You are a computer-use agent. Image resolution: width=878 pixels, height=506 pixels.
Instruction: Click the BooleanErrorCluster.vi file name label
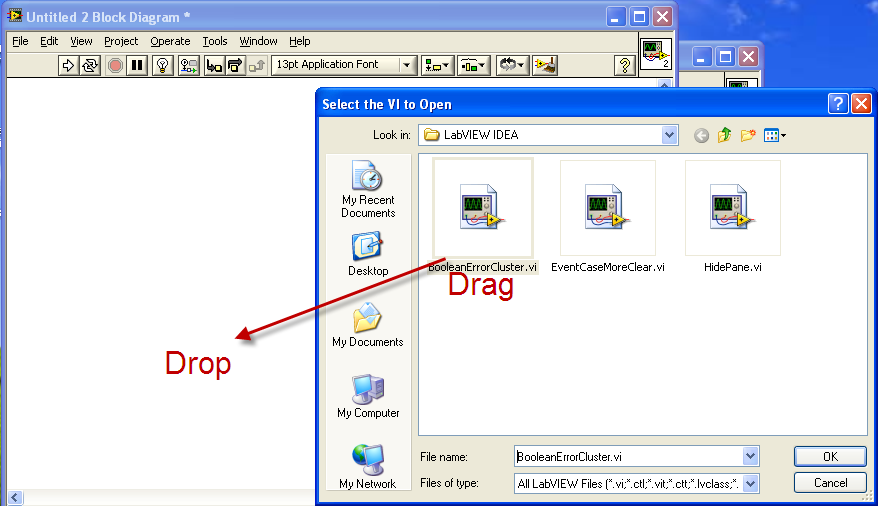coord(483,267)
